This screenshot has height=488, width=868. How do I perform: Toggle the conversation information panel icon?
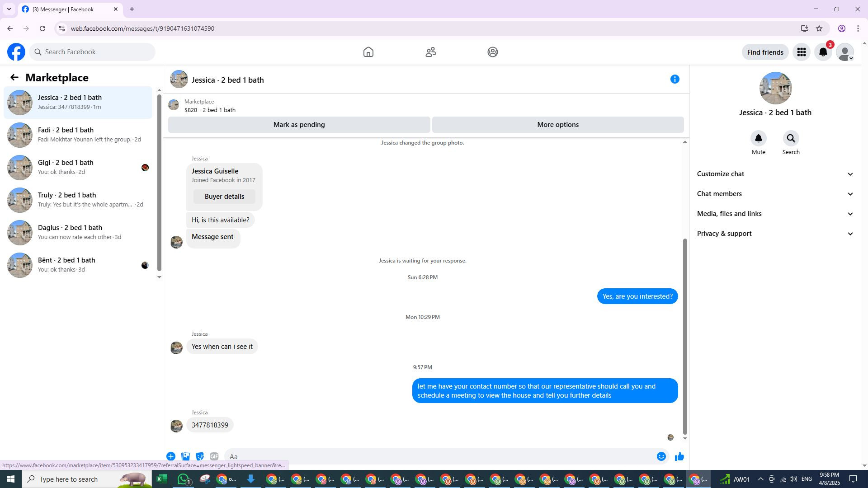click(675, 80)
